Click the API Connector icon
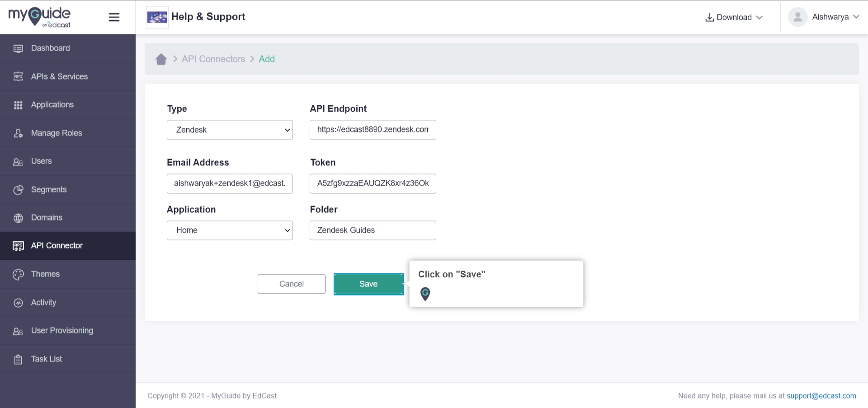 (x=18, y=246)
